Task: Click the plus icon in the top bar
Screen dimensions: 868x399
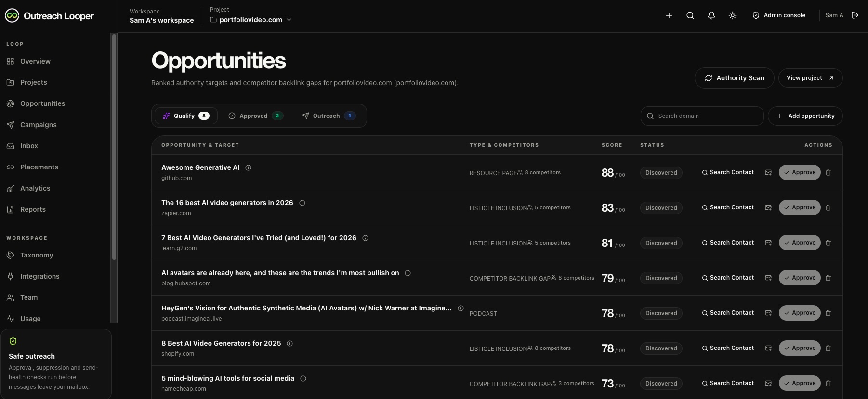Action: (669, 15)
